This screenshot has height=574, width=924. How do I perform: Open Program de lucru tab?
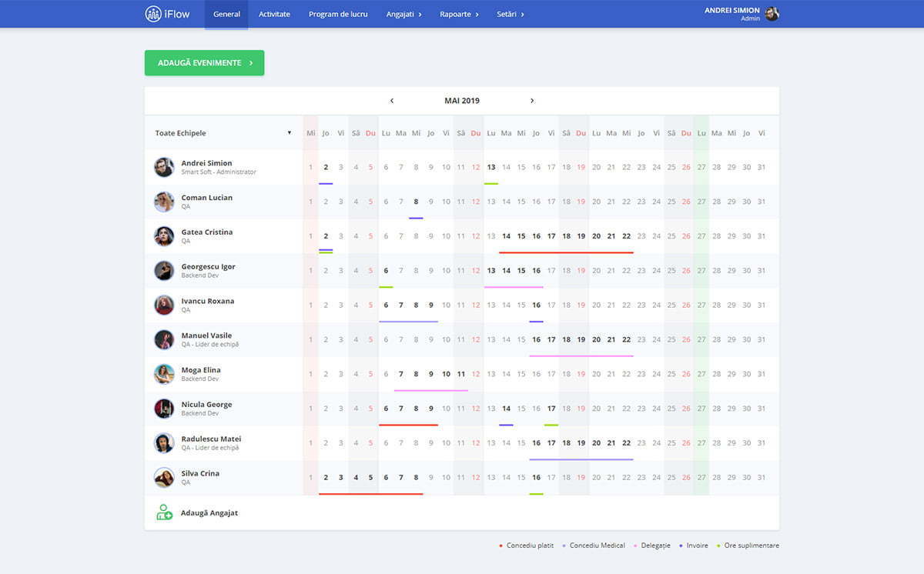pyautogui.click(x=338, y=14)
